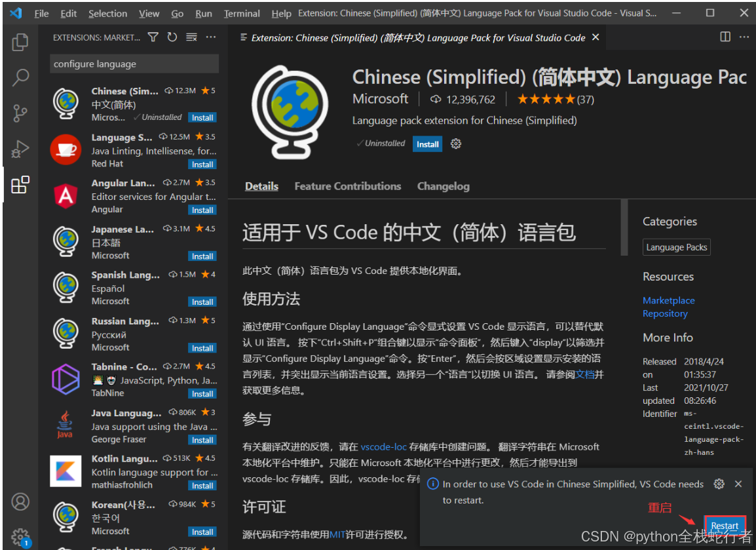Install Java Language by George Fraser

point(202,440)
